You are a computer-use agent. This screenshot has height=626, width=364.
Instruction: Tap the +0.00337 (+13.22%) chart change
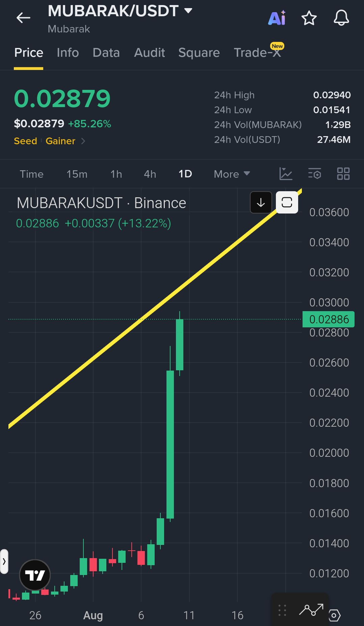pos(118,223)
